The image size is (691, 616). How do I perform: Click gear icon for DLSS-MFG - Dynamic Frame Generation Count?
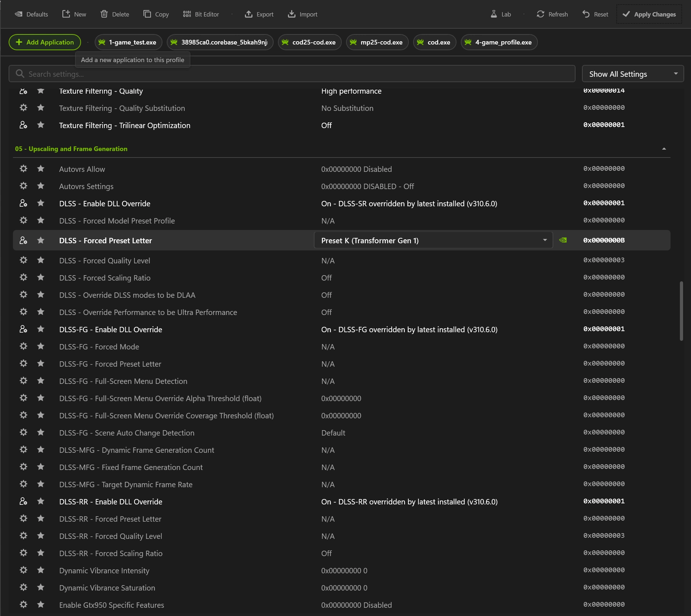[23, 450]
